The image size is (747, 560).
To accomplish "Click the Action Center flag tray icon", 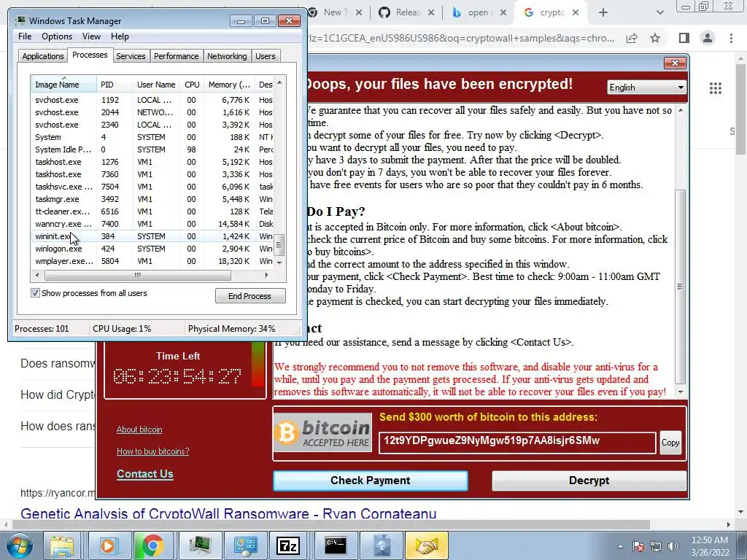I will pyautogui.click(x=638, y=546).
